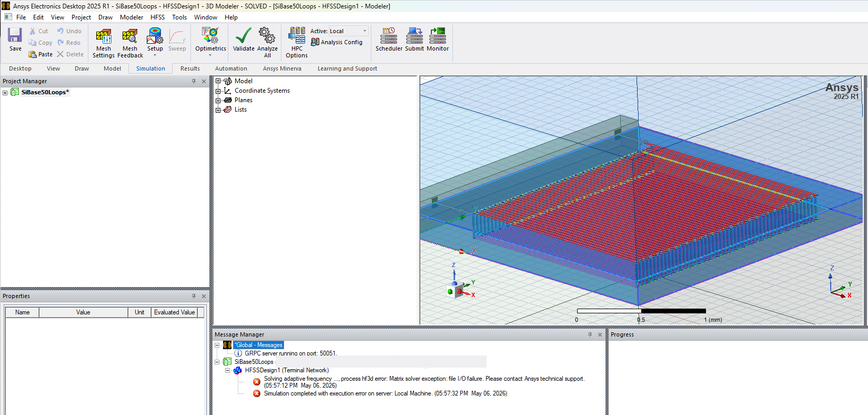
Task: Expand the Coordinate Systems tree node
Action: [x=218, y=91]
